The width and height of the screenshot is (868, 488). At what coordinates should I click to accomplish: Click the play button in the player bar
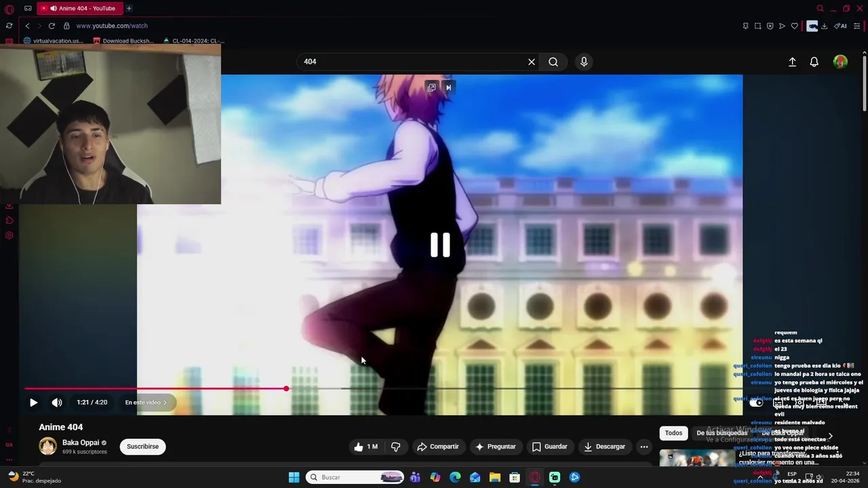[x=33, y=403]
